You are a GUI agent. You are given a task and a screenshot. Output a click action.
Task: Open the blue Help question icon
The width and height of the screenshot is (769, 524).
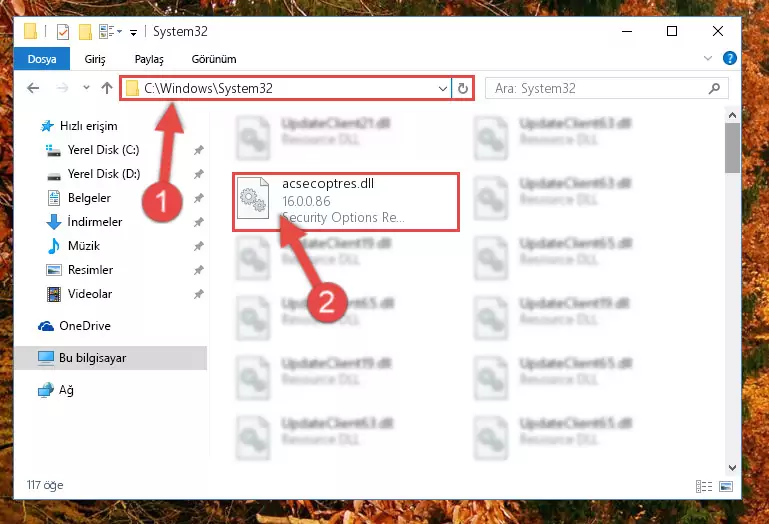coord(730,58)
